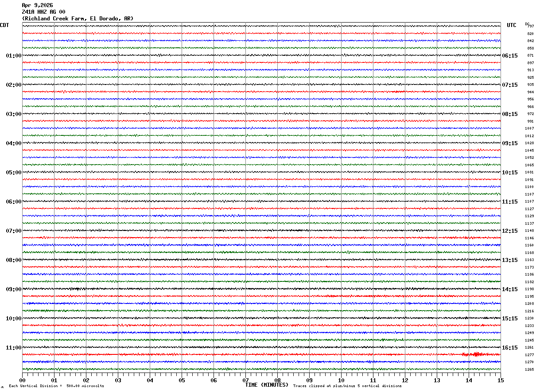
Task: Select the 01:00 CDT time marker
Action: 13,56
